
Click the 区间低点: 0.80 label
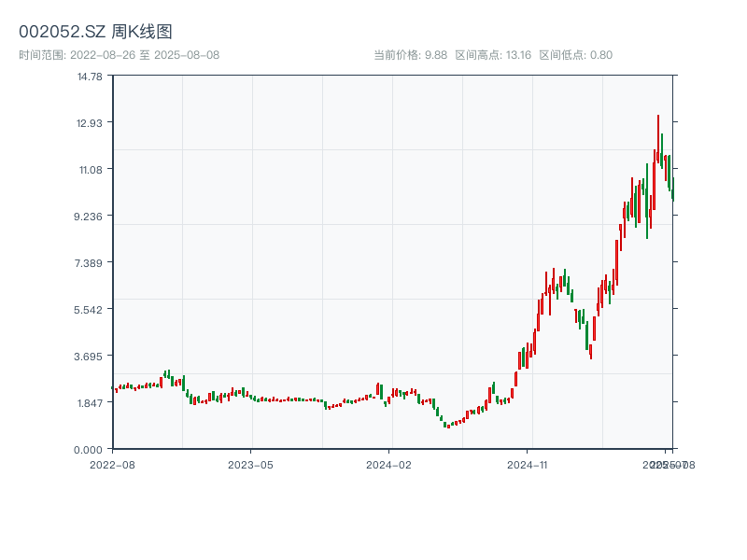tap(575, 55)
